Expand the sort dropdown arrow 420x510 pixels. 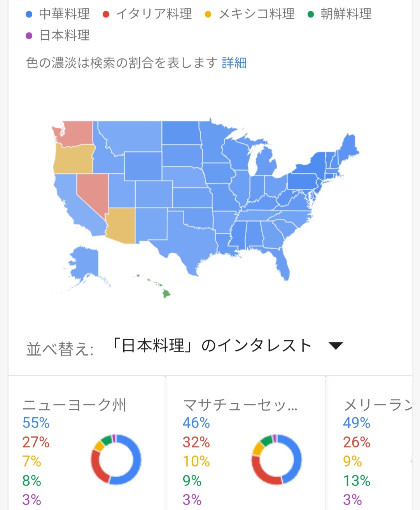tap(335, 345)
